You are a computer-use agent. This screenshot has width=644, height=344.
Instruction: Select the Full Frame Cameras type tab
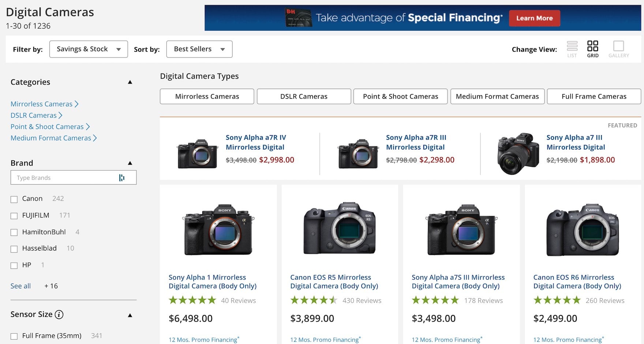click(x=594, y=96)
